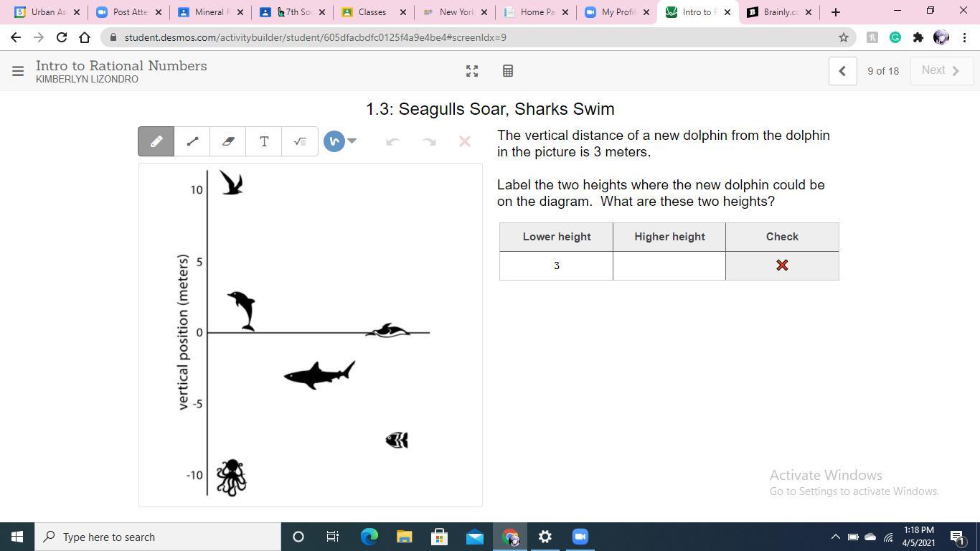Click the taskbar search box
980x551 pixels.
(158, 537)
